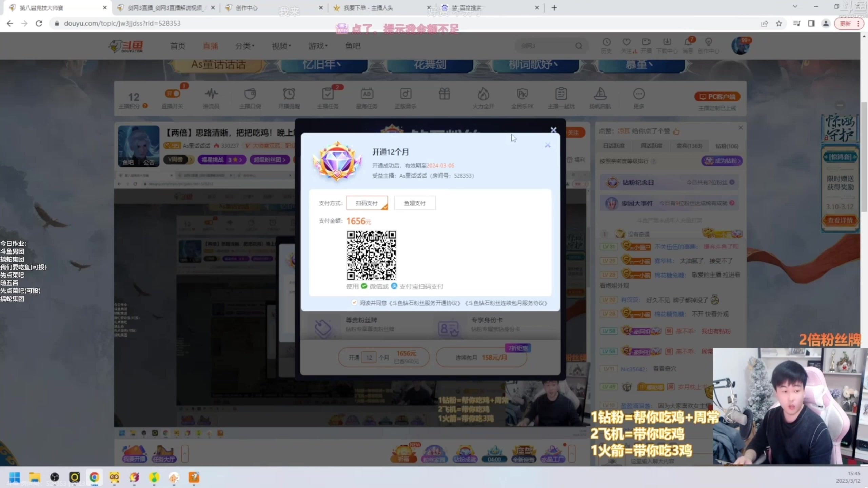This screenshot has height=488, width=868.
Task: Close the 开通12个月 payment dialog
Action: 547,145
